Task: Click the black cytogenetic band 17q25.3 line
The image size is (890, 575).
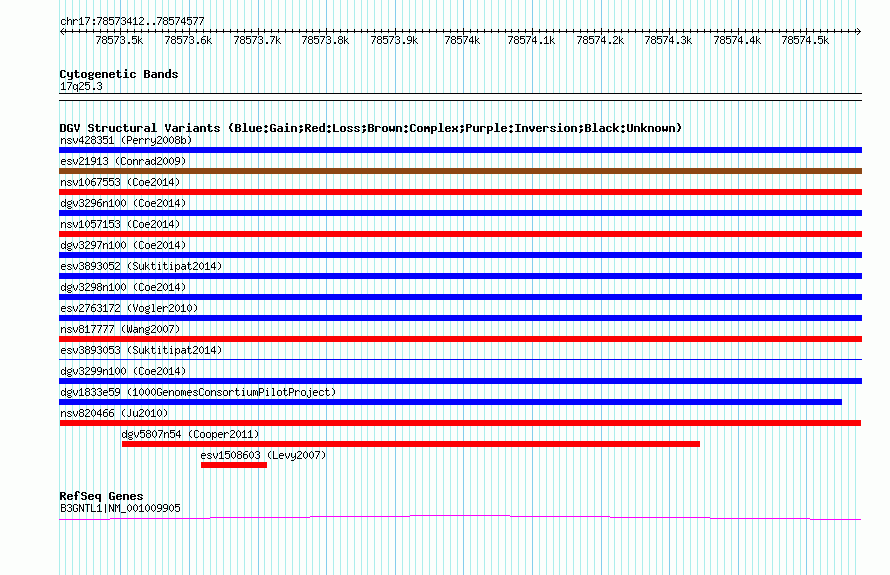Action: pyautogui.click(x=460, y=97)
